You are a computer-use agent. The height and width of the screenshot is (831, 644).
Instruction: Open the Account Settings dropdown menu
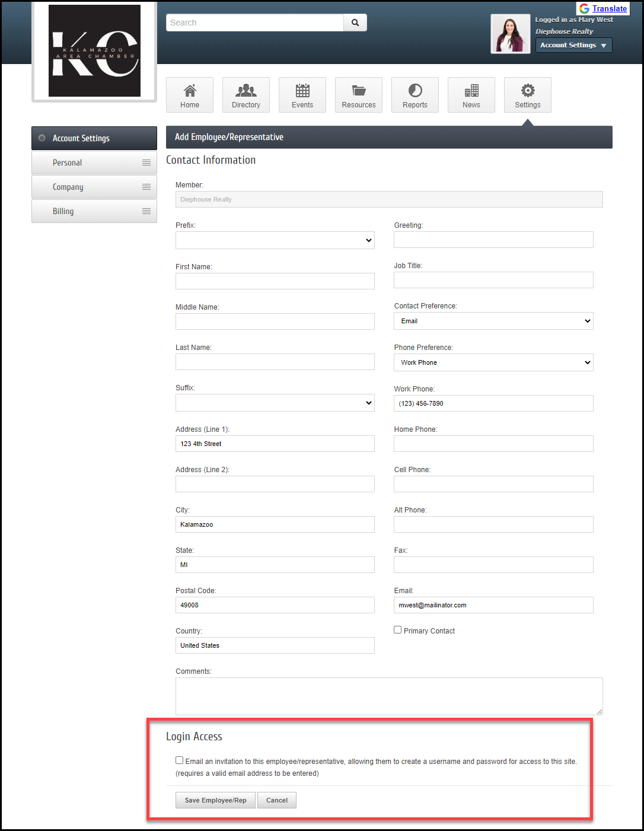[x=573, y=45]
